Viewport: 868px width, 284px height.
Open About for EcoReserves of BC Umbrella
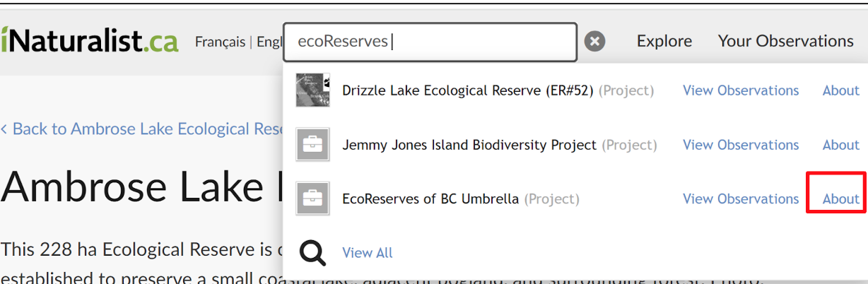[840, 199]
